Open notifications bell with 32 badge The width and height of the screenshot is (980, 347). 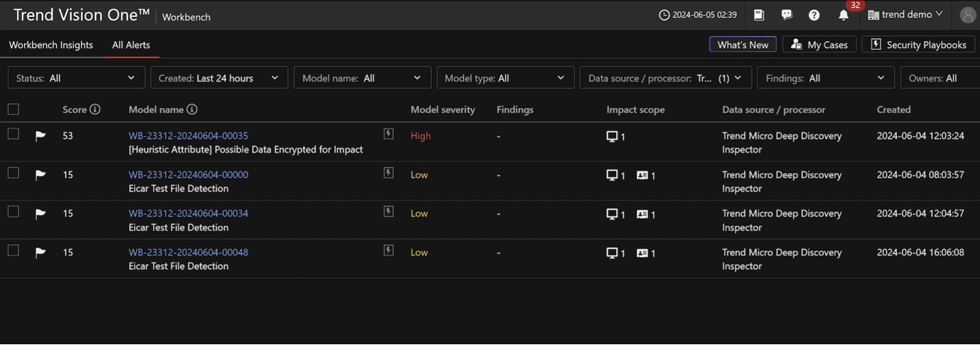pos(844,15)
